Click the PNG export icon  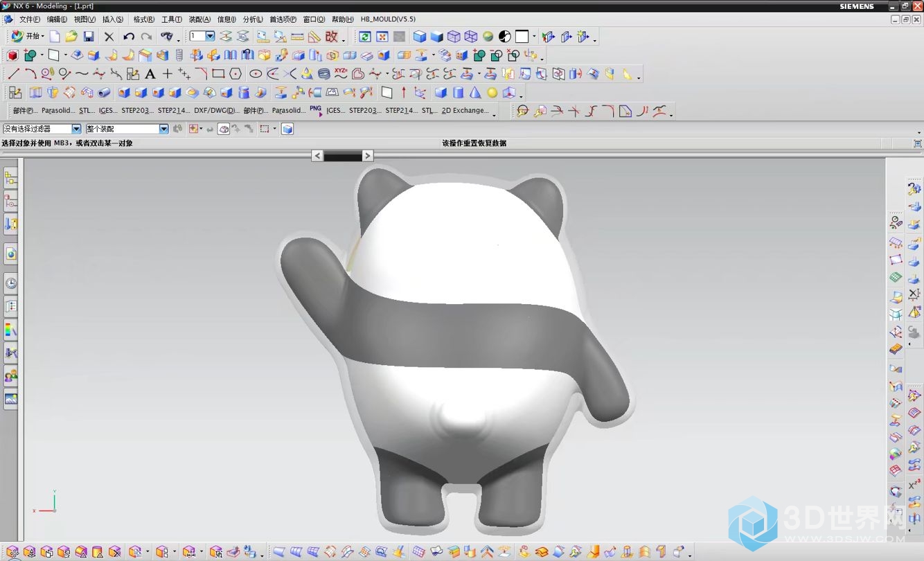(316, 109)
